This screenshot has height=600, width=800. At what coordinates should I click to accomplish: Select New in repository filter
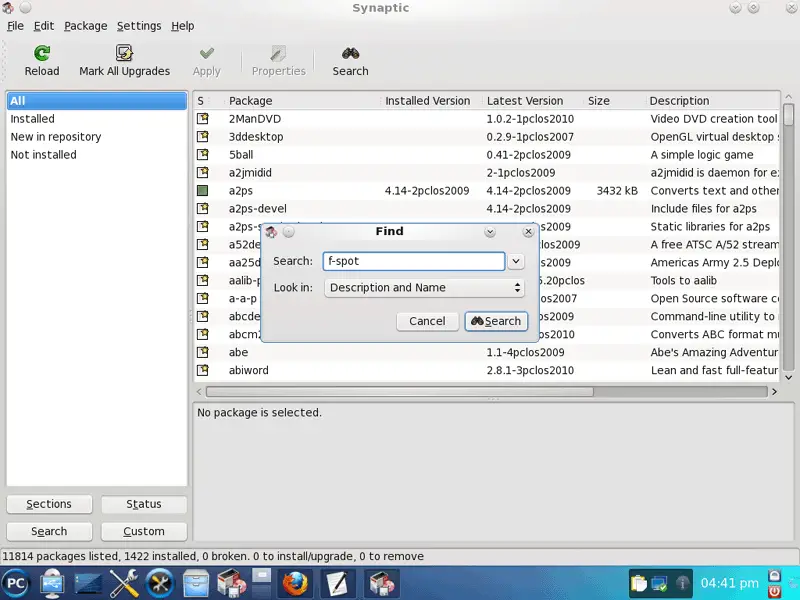coord(97,137)
